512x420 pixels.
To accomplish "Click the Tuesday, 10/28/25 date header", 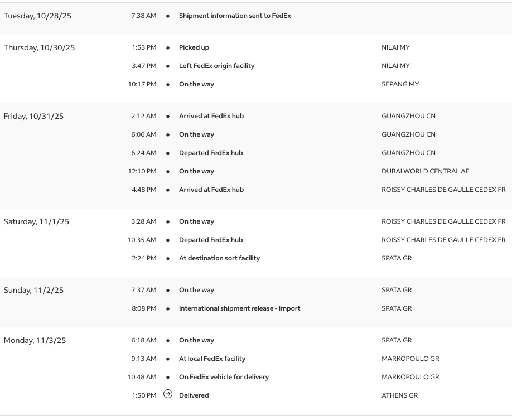I will [x=37, y=16].
